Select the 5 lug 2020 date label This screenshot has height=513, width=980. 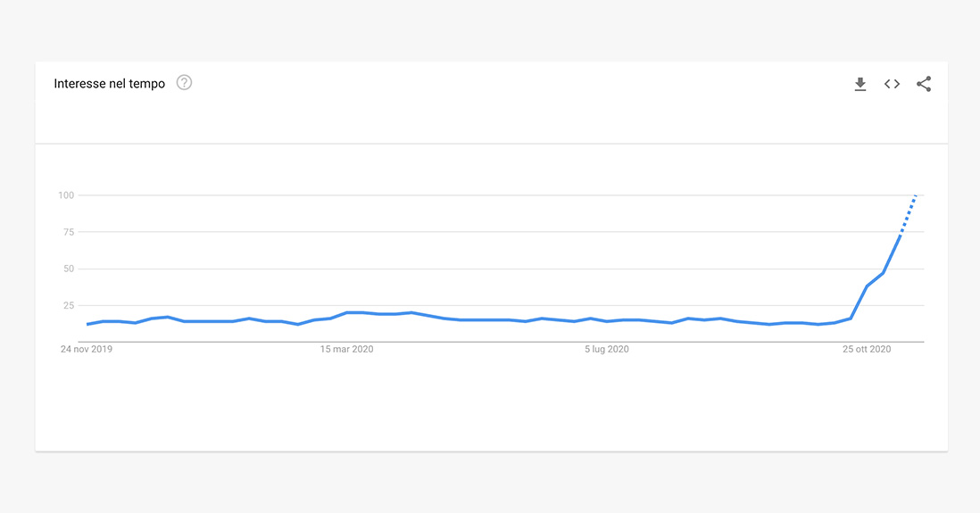click(x=606, y=350)
